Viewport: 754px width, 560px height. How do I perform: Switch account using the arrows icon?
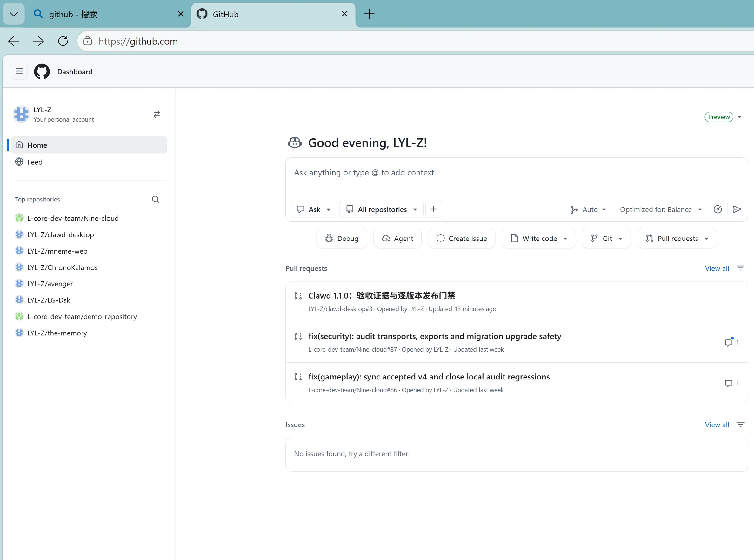157,114
